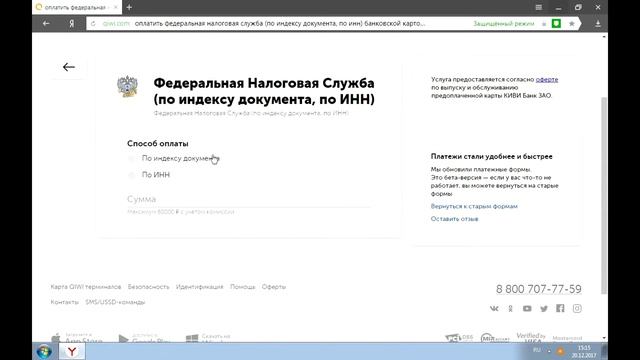
Task: Click the green protect shield icon
Action: click(556, 24)
